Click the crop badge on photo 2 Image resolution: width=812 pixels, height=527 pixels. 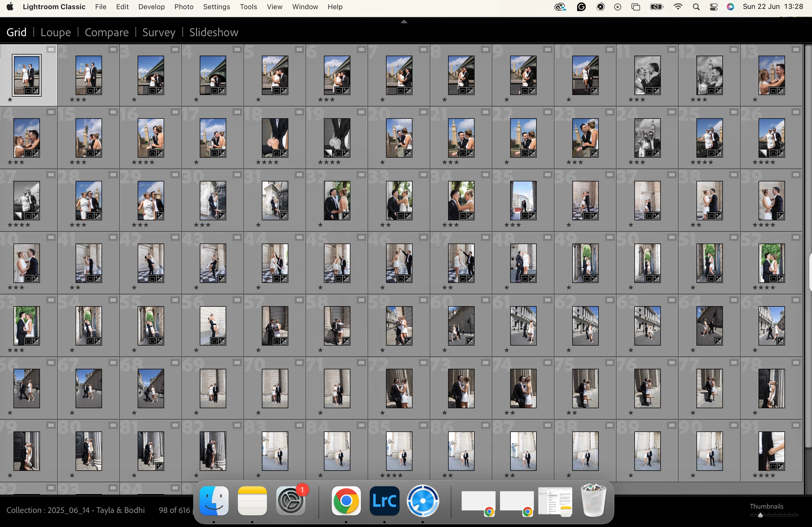(90, 91)
